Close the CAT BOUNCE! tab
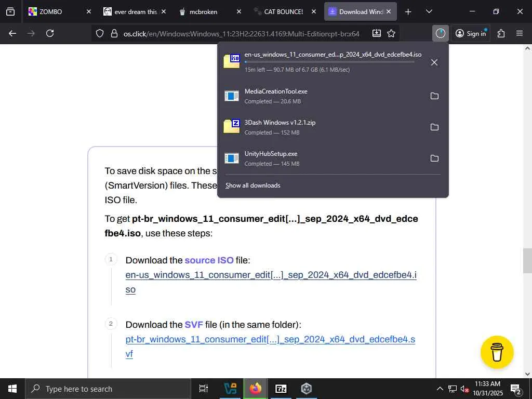 [x=314, y=11]
